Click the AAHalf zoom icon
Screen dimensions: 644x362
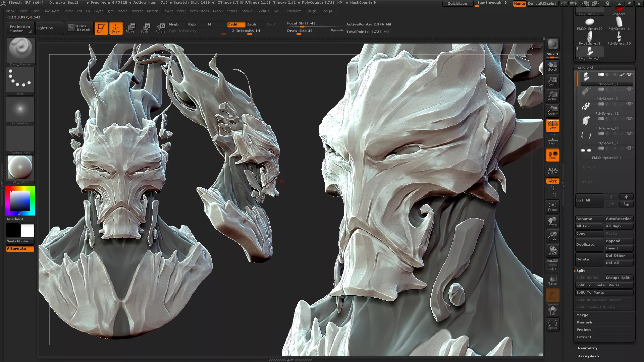coord(552,110)
